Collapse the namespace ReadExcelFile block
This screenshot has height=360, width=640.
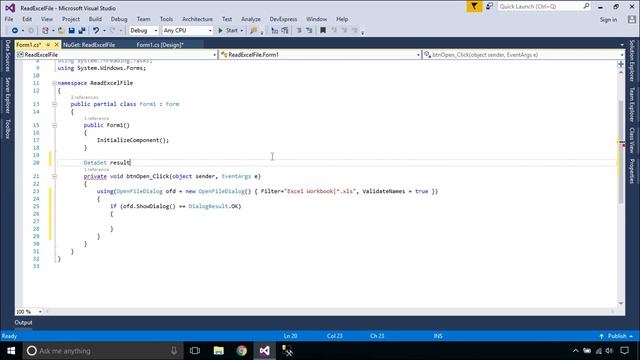click(54, 83)
